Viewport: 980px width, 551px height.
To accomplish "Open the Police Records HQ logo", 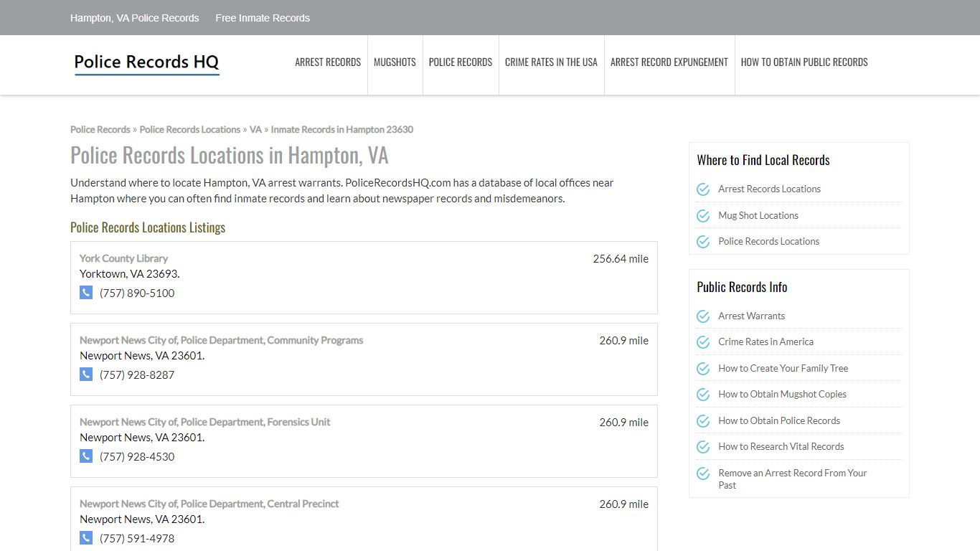I will pos(146,63).
